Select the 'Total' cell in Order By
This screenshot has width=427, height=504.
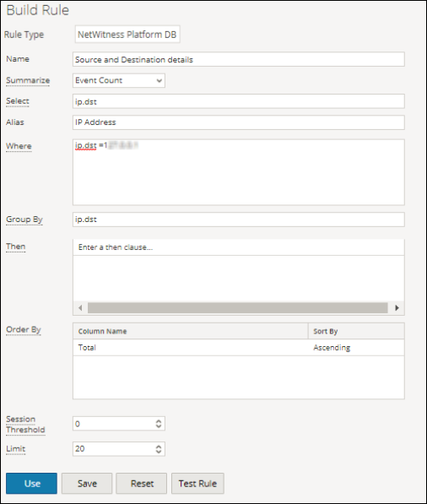coord(191,348)
